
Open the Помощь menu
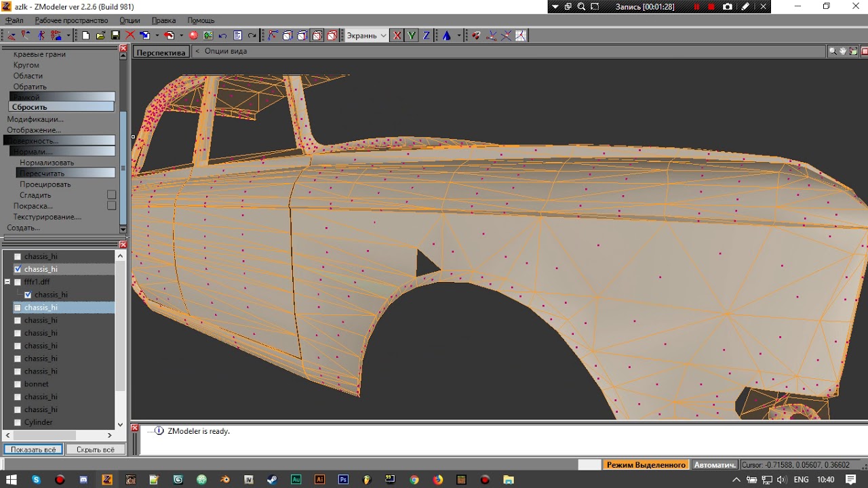201,20
